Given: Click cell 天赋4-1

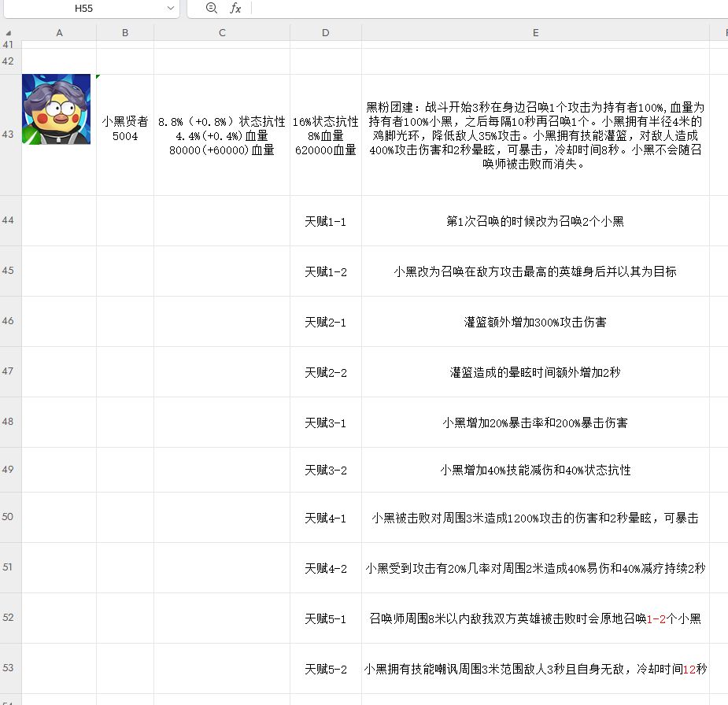Looking at the screenshot, I should pos(326,518).
